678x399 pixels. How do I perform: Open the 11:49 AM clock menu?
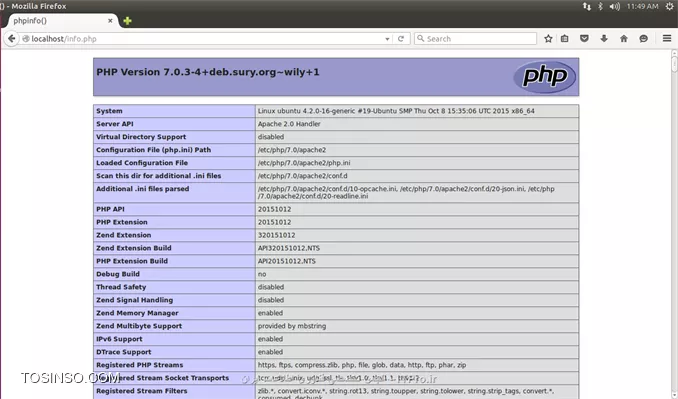(x=643, y=6)
